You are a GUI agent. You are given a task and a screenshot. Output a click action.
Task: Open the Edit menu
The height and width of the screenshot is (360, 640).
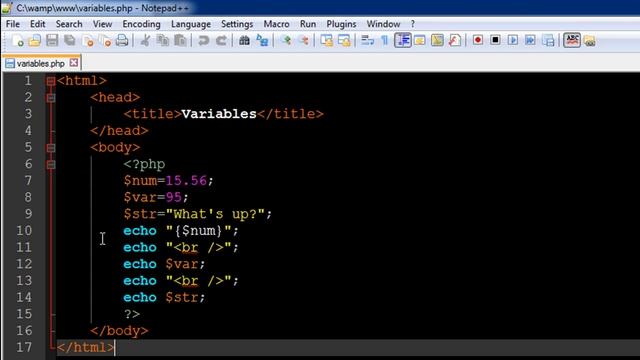point(38,24)
